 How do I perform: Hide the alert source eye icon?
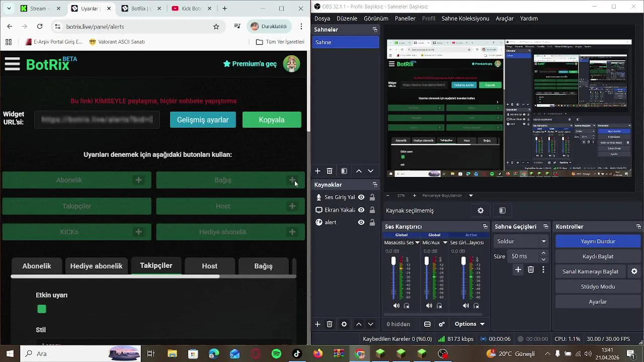361,222
